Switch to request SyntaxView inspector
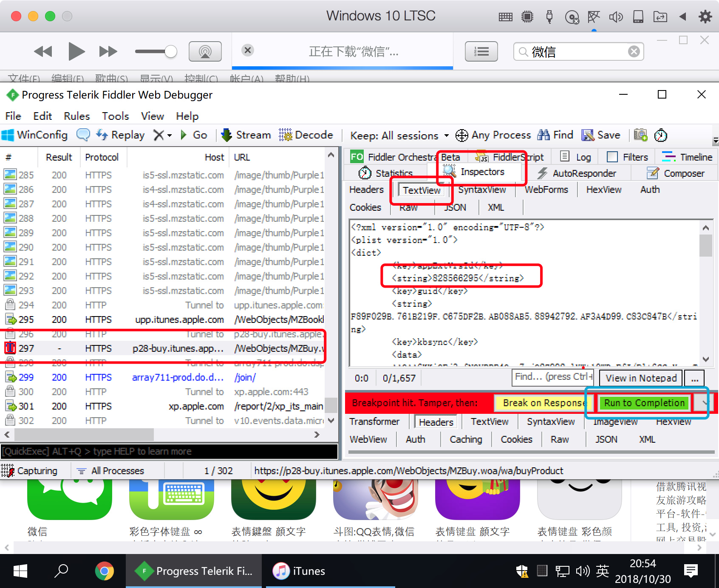The image size is (719, 588). coord(482,190)
